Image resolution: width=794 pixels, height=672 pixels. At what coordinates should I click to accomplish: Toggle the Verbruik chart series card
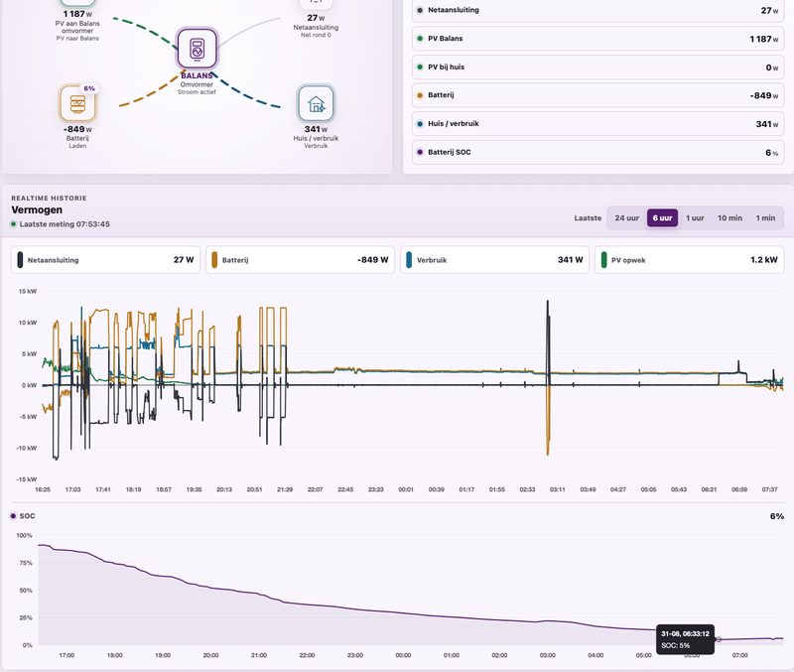tap(494, 260)
